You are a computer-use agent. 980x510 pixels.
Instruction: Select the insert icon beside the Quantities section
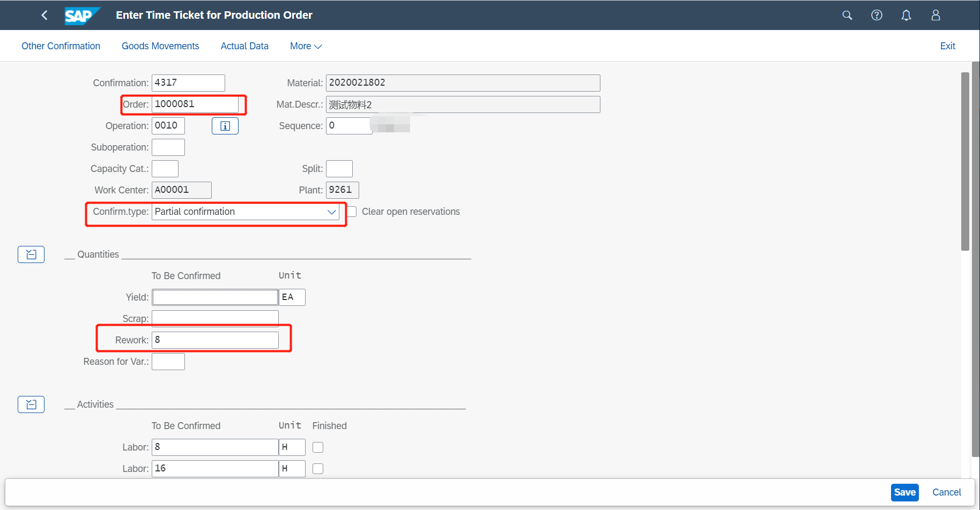(31, 254)
